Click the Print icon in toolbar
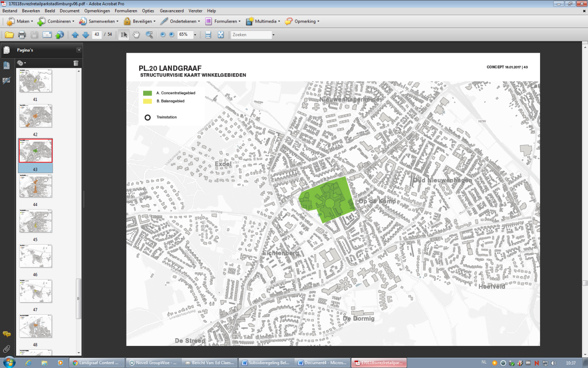588x368 pixels. point(22,35)
